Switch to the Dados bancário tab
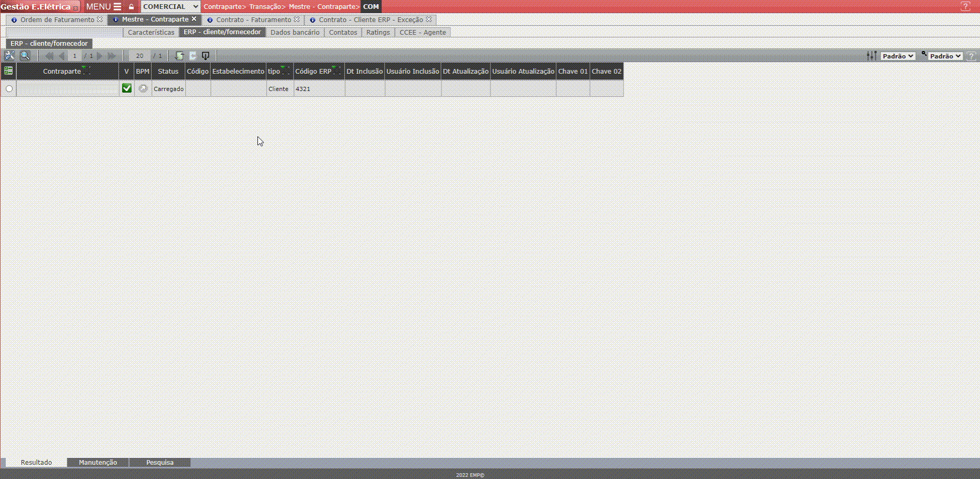The height and width of the screenshot is (479, 980). 295,32
